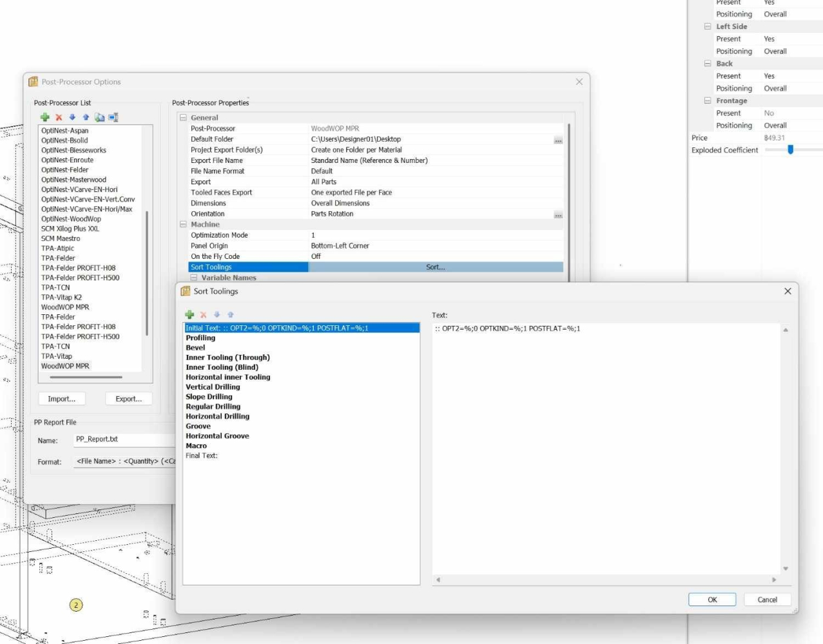The image size is (823, 644).
Task: Click the Exploded Coefficient slider handle
Action: pyautogui.click(x=790, y=150)
